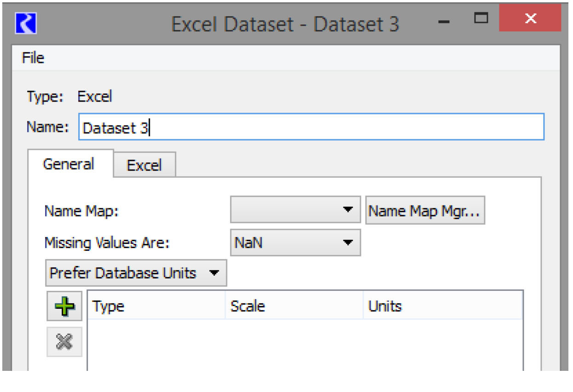Click the Name Map: label
Image resolution: width=573 pixels, height=392 pixels.
point(81,211)
